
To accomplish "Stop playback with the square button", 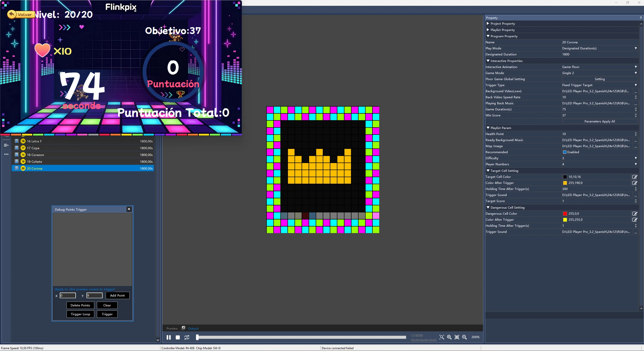I will coord(178,337).
